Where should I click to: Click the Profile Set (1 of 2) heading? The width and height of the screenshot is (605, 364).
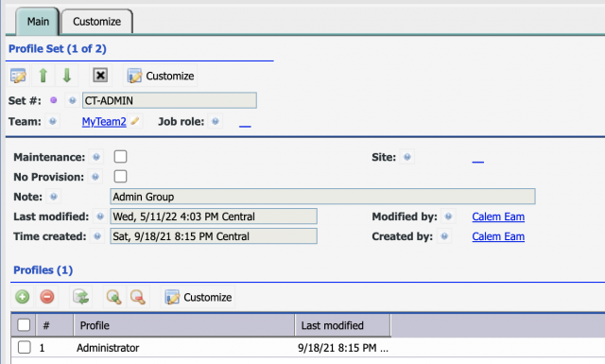[58, 48]
